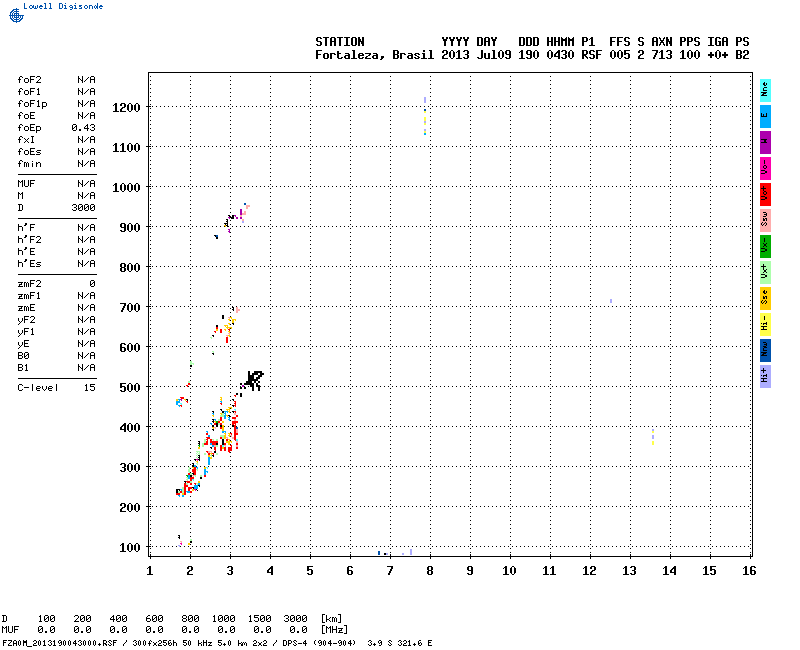Click the coordinates 3.9 S 321.6 E

tap(400, 643)
